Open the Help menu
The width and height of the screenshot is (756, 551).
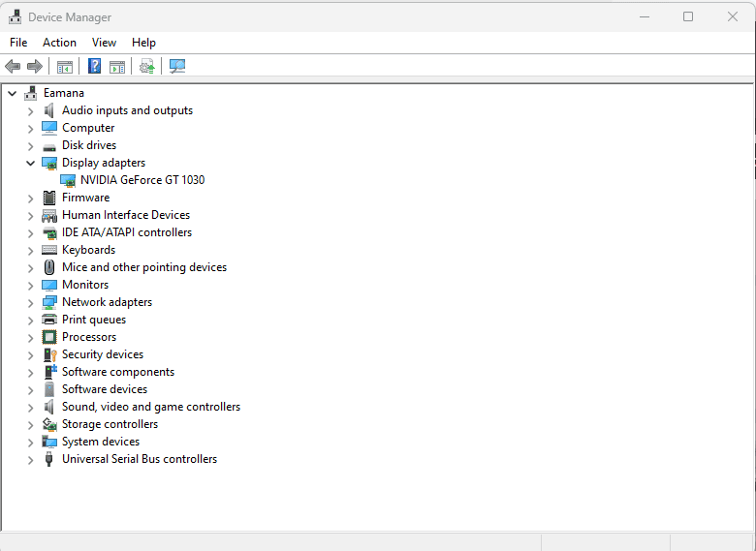tap(143, 43)
